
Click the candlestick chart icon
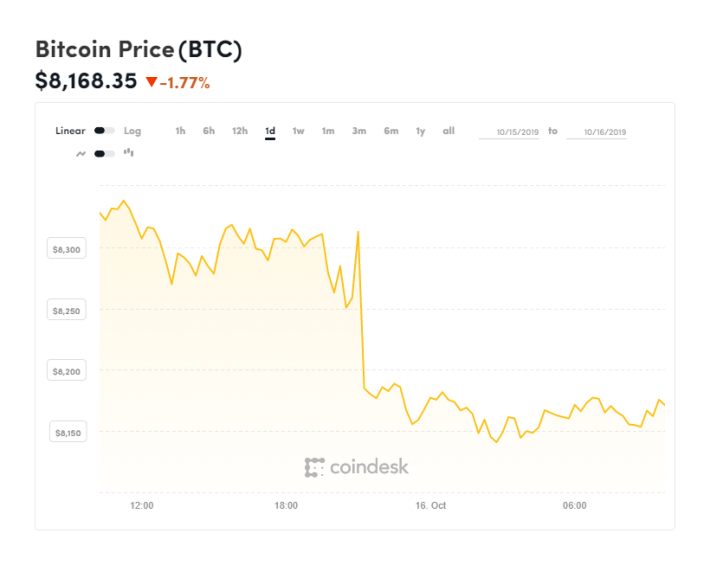[x=129, y=153]
